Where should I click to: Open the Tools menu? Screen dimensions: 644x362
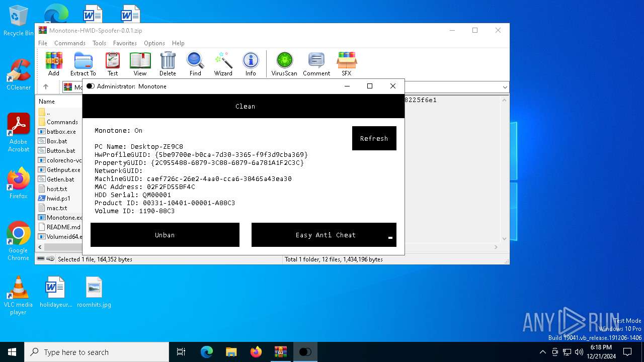[99, 43]
